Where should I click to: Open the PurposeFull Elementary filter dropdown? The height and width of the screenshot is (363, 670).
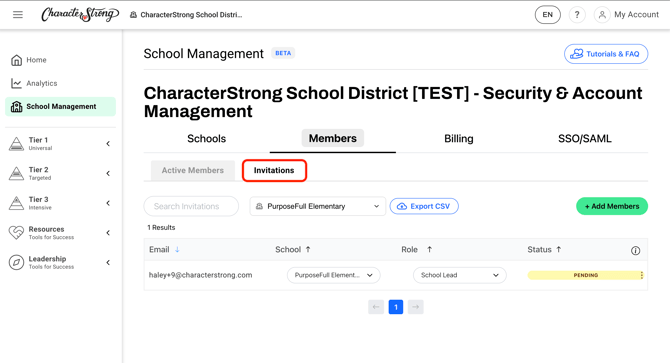pyautogui.click(x=317, y=206)
